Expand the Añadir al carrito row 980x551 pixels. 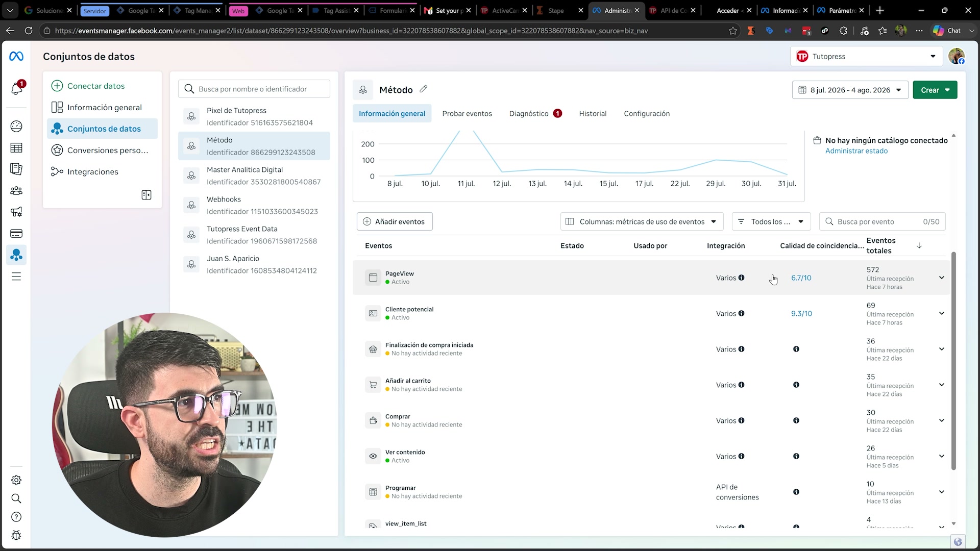point(942,385)
